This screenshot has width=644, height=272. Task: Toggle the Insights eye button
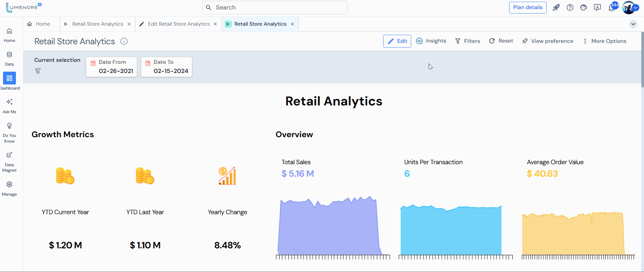[431, 41]
